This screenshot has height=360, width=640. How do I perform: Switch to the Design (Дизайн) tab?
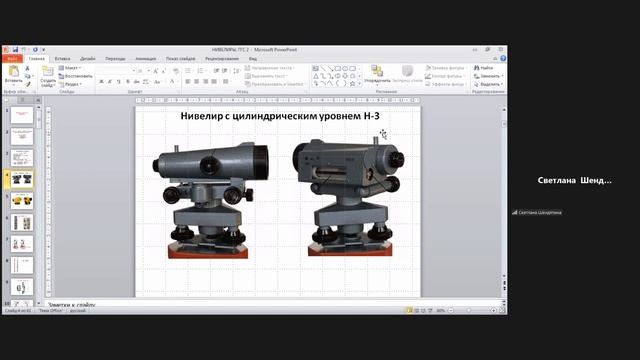click(88, 59)
